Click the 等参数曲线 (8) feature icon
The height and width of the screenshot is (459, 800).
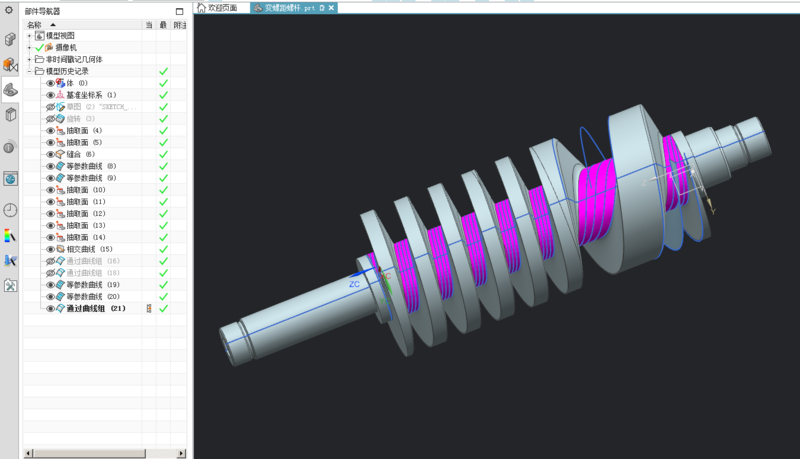(x=60, y=166)
